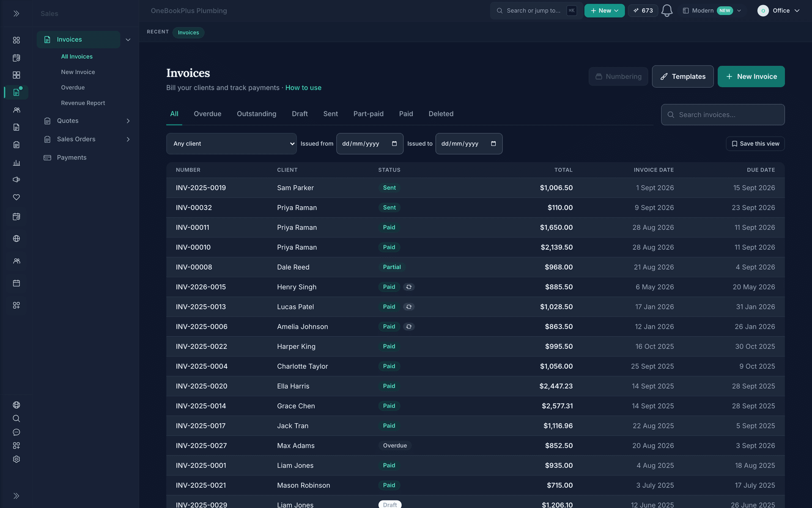Open the Any client dropdown
Image resolution: width=812 pixels, height=508 pixels.
pyautogui.click(x=231, y=144)
